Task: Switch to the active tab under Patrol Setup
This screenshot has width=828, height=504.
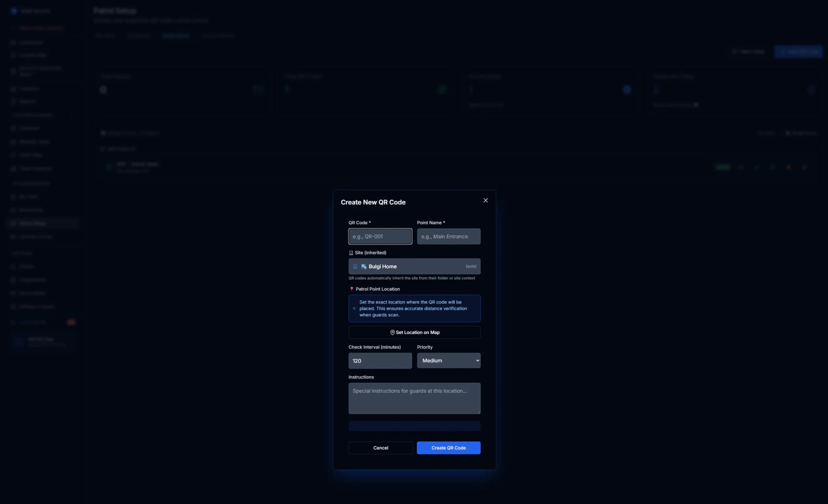Action: [176, 36]
